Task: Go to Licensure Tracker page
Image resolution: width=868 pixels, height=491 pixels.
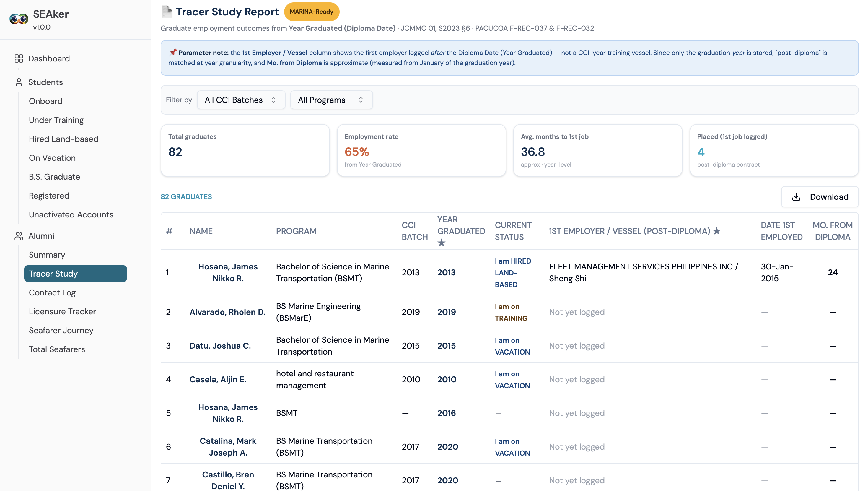Action: click(62, 311)
